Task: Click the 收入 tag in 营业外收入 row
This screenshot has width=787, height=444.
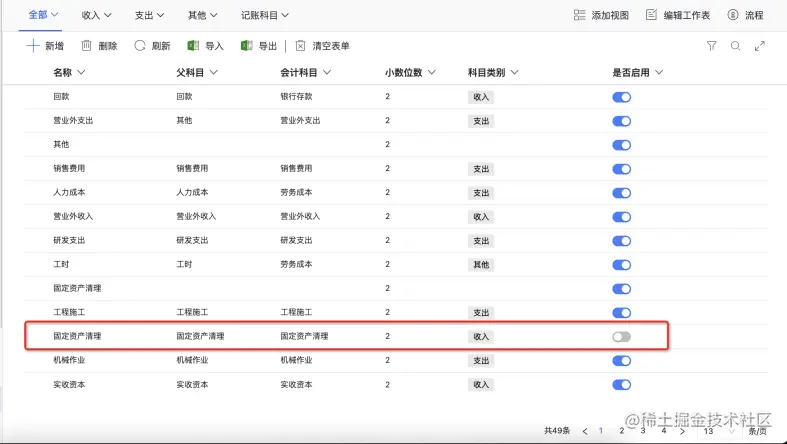Action: tap(481, 217)
